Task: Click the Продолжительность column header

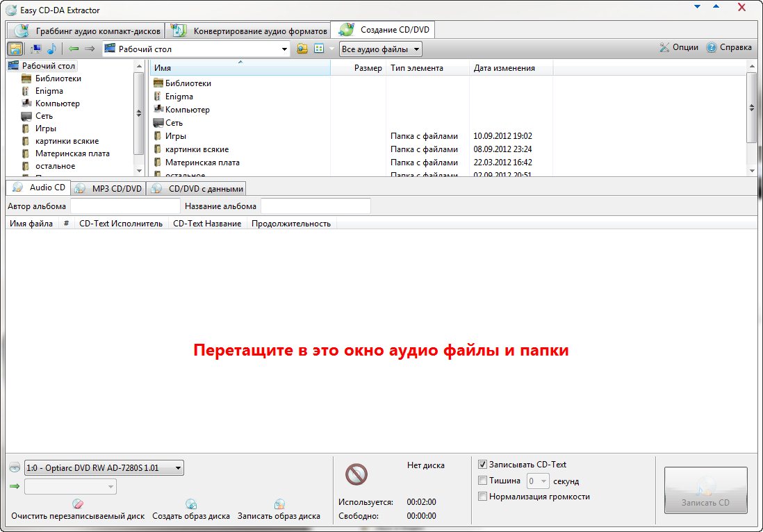Action: tap(291, 224)
